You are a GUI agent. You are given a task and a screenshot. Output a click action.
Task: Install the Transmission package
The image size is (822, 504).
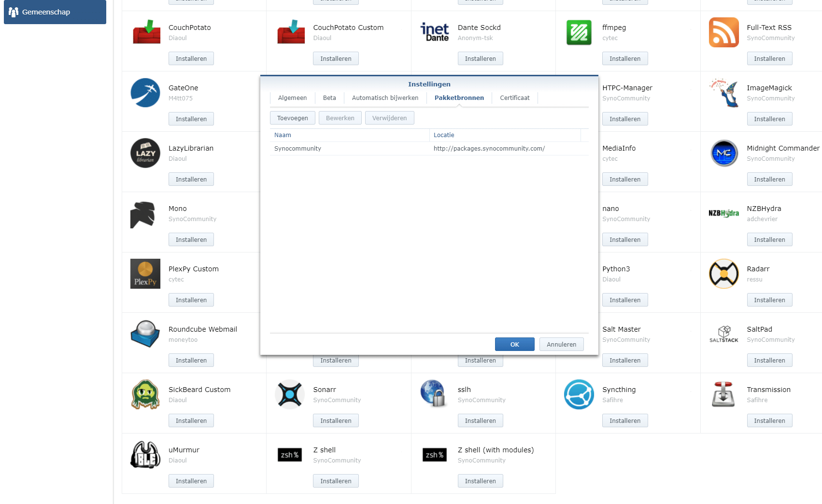pos(770,420)
